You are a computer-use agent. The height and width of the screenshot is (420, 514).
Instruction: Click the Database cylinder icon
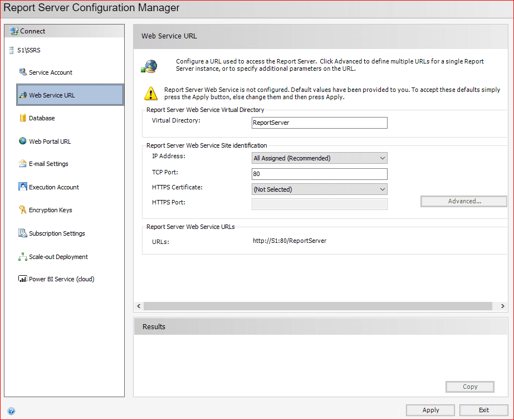pyautogui.click(x=23, y=118)
